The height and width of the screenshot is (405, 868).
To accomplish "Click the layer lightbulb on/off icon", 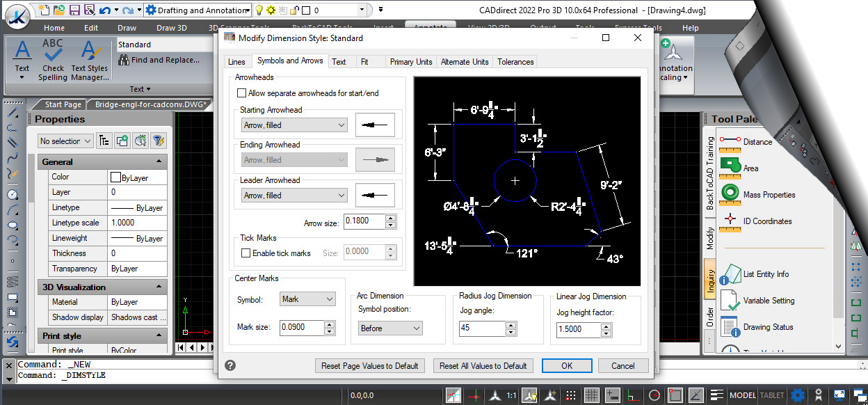I will coord(259,10).
